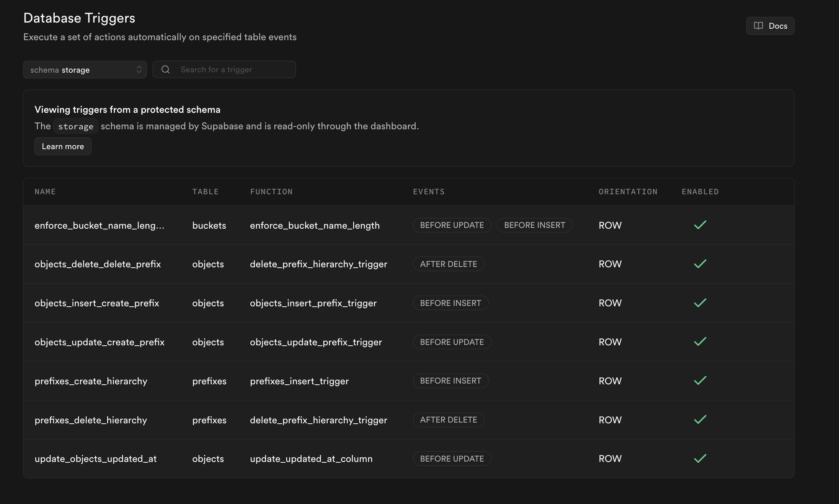Click the ENABLED column header
This screenshot has width=839, height=504.
pos(700,192)
